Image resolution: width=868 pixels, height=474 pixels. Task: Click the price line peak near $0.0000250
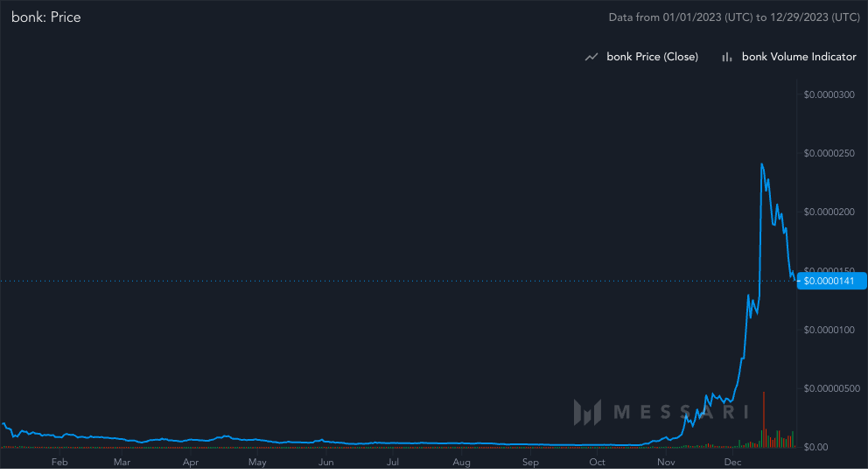pos(762,164)
